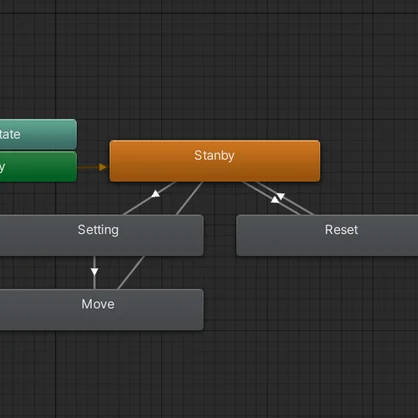This screenshot has height=418, width=418.
Task: Select the Move state node
Action: point(101,310)
